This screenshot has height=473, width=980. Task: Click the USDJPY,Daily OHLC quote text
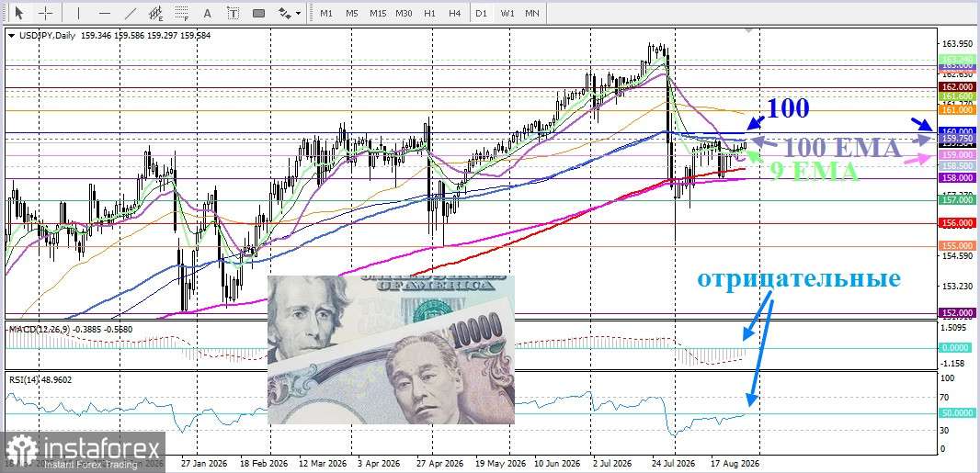coord(114,36)
